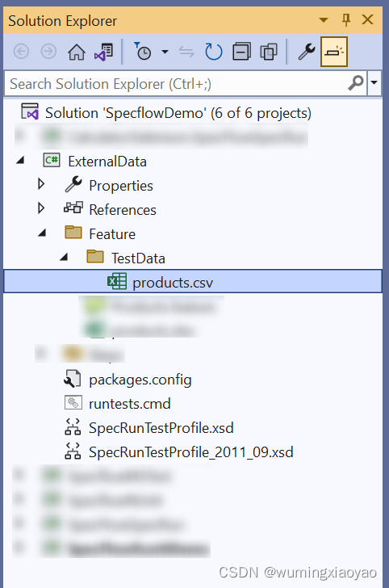This screenshot has width=389, height=588.
Task: Select packages.config file
Action: point(140,380)
